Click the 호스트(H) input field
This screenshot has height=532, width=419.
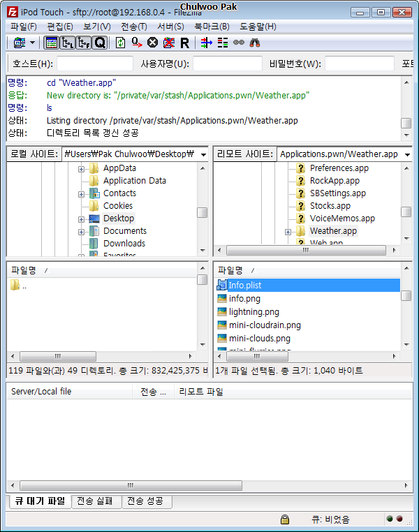tap(95, 64)
